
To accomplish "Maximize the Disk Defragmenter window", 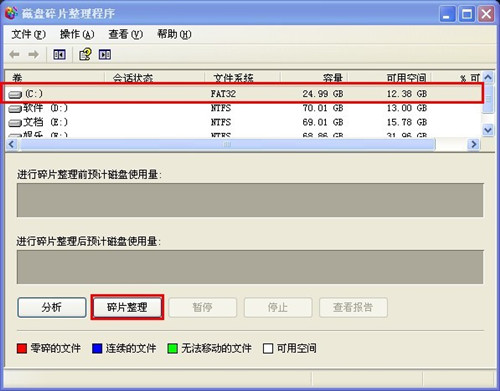I will tap(467, 14).
